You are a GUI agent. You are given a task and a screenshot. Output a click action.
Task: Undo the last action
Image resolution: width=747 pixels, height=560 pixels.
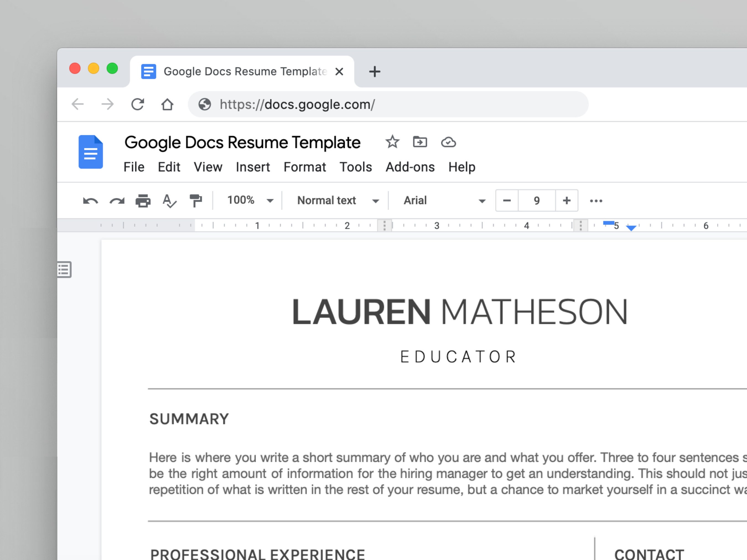pos(90,200)
